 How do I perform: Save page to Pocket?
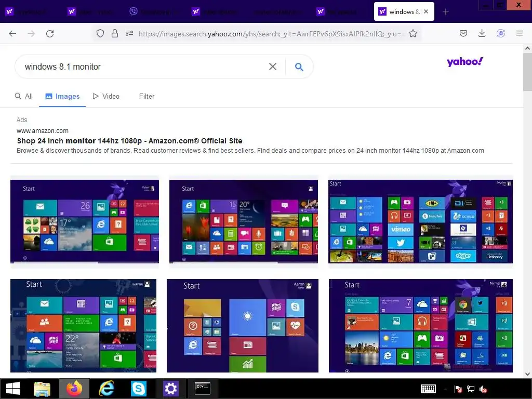pos(463,33)
